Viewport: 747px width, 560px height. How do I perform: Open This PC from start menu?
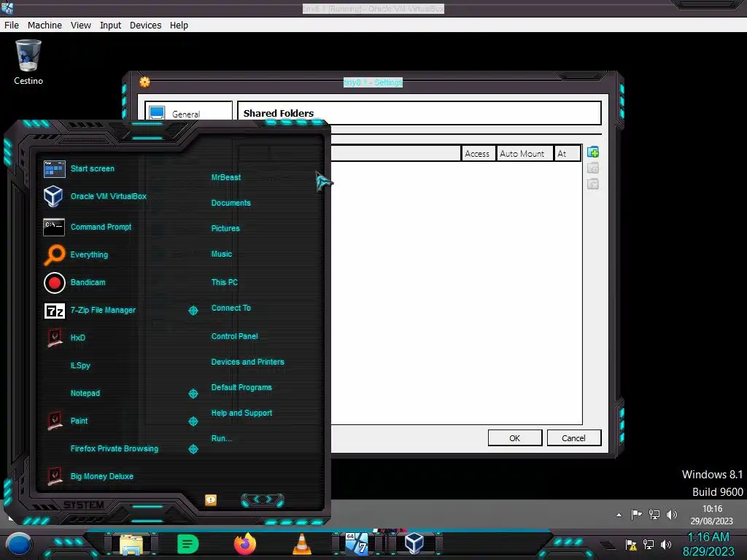pyautogui.click(x=225, y=282)
